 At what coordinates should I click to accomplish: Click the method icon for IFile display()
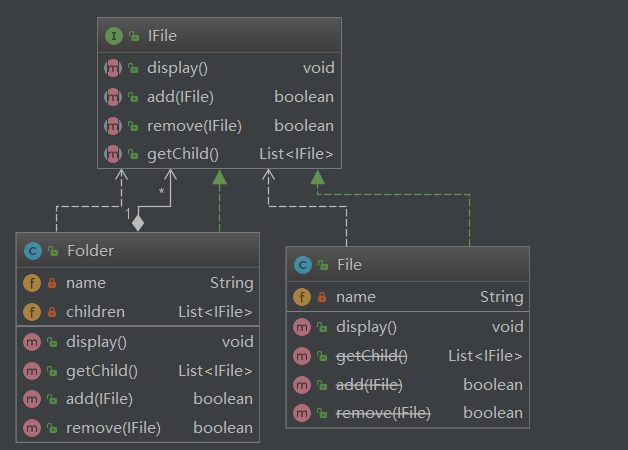[x=113, y=69]
